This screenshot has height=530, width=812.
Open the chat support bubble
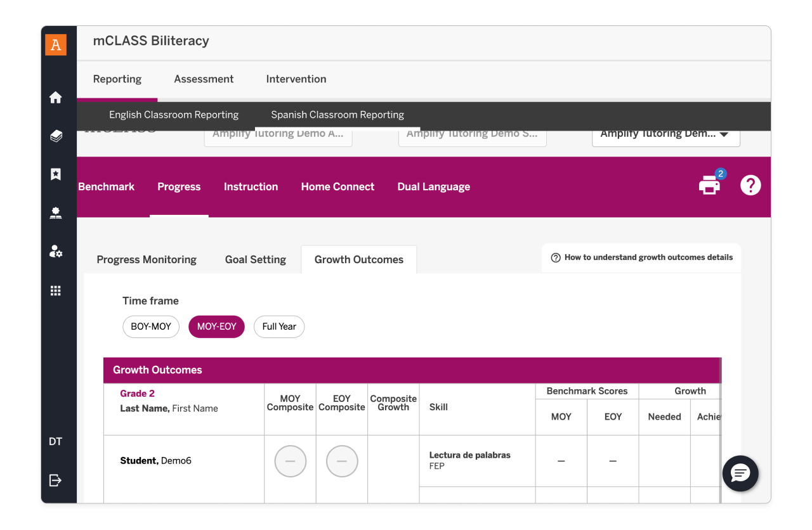pos(740,473)
